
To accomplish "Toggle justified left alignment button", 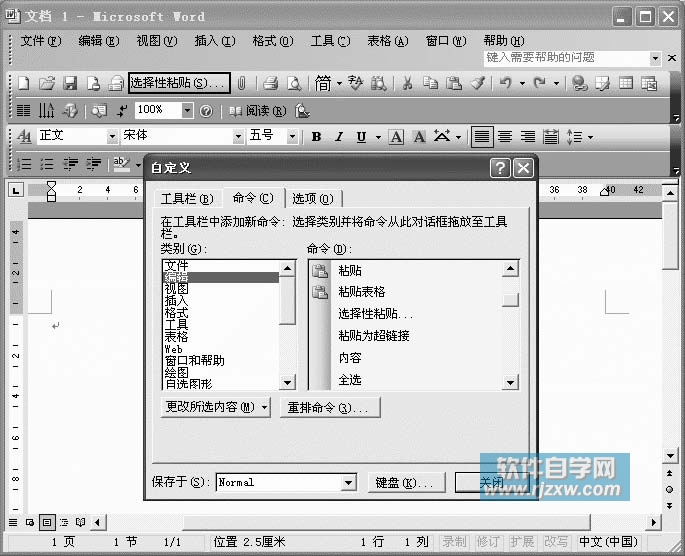I will tap(482, 137).
